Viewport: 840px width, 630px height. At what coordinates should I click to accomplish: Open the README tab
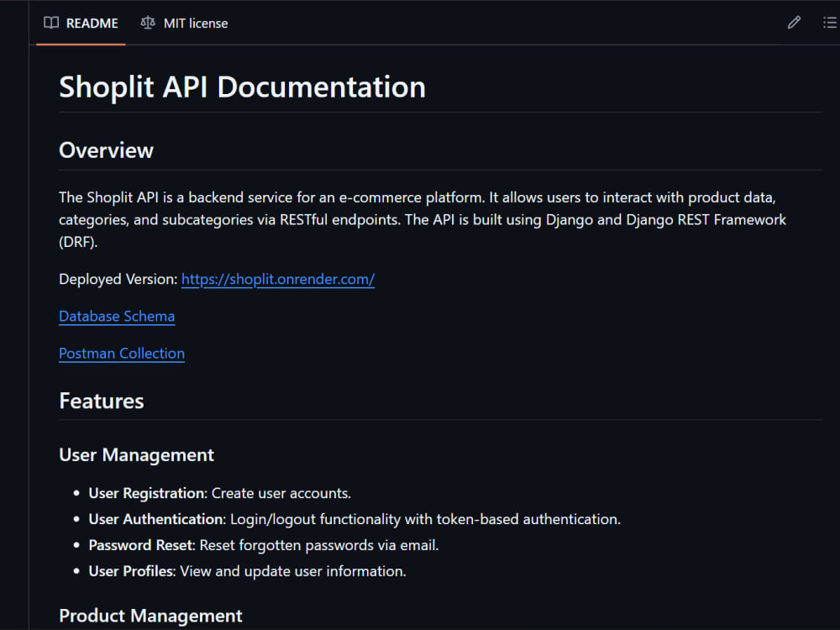[x=81, y=24]
